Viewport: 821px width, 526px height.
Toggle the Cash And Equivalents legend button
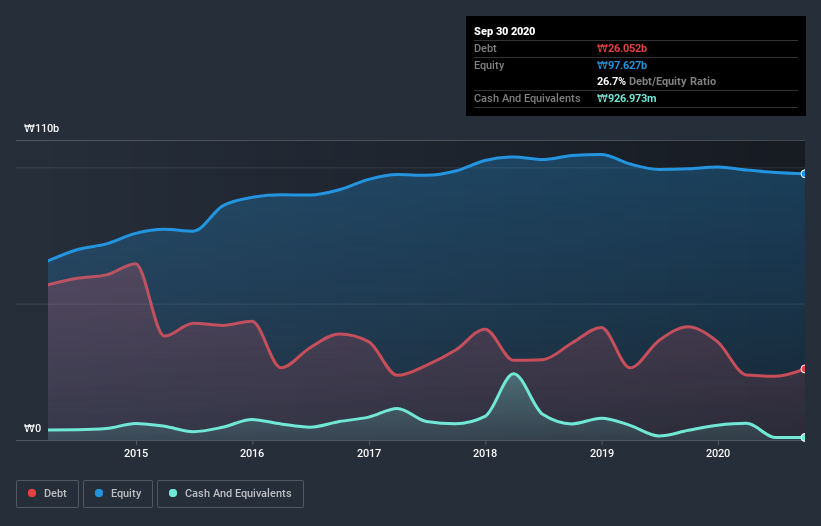(230, 494)
